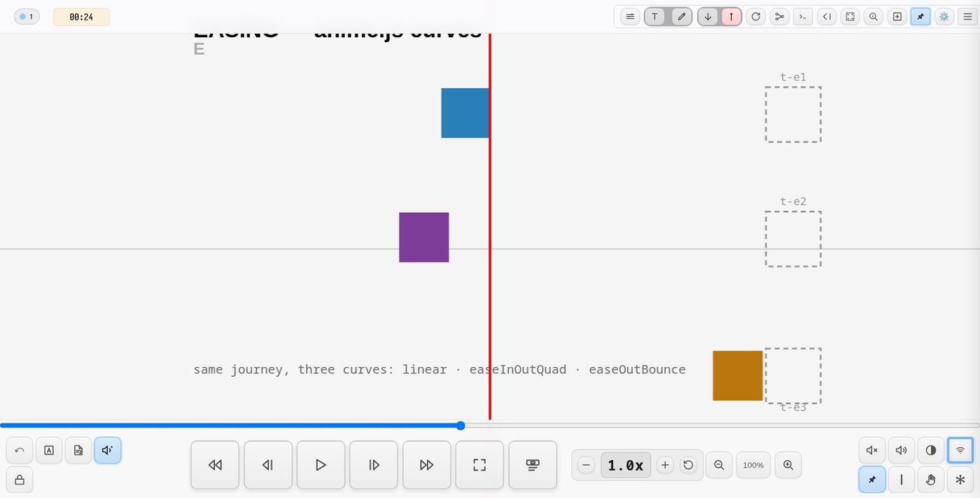Toggle the highlighted speaker narration button
Image resolution: width=980 pixels, height=498 pixels.
click(108, 450)
